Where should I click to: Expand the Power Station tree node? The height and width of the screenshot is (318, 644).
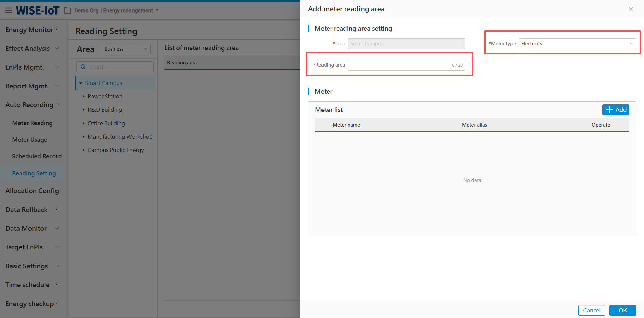pos(83,96)
